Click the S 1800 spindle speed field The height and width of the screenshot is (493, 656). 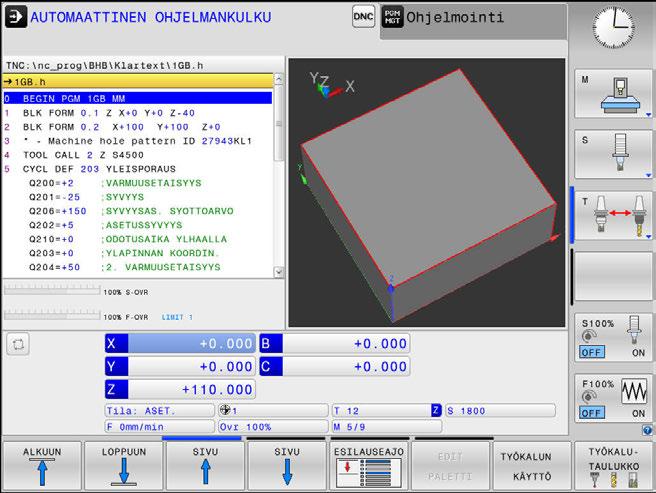click(500, 411)
